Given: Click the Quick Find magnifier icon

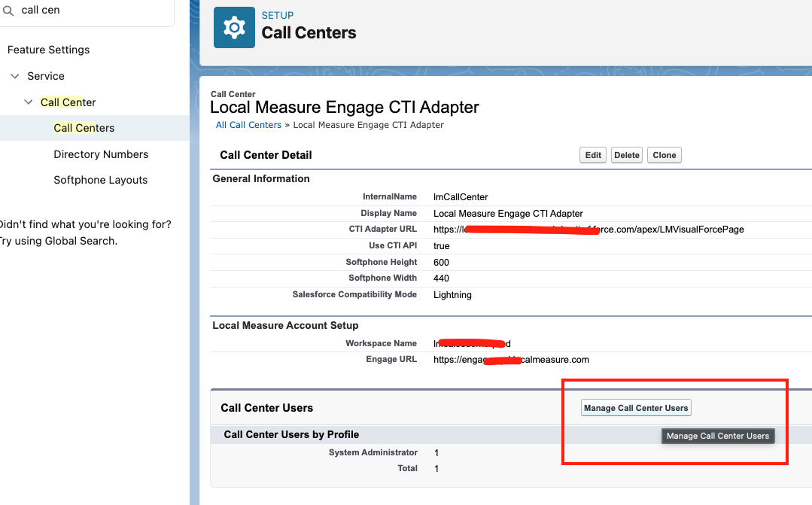Looking at the screenshot, I should pos(8,11).
